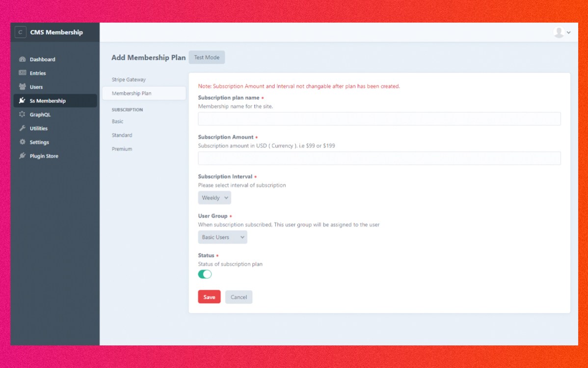Click the CMS Membership site logo square
This screenshot has height=368, width=588.
click(x=20, y=32)
